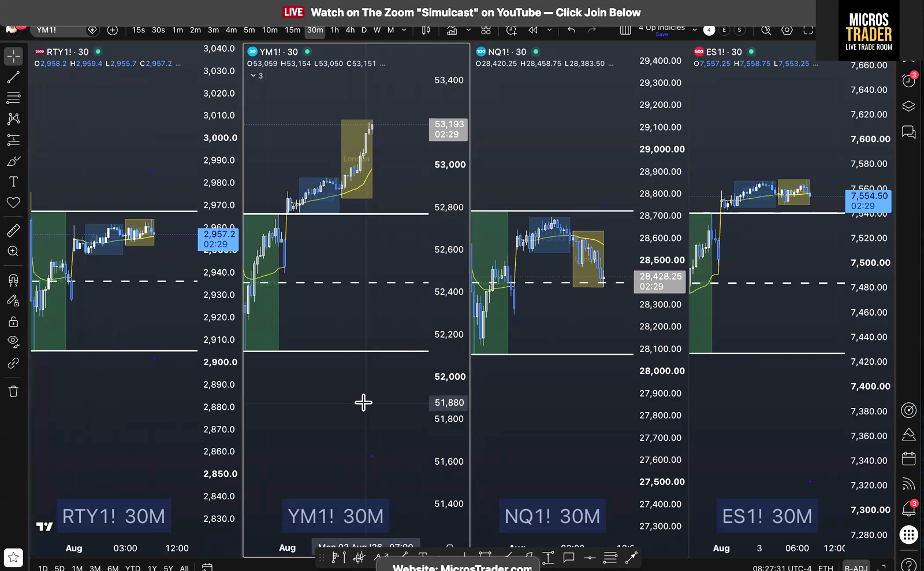Open the chat bubbles panel
The image size is (924, 571).
909,132
